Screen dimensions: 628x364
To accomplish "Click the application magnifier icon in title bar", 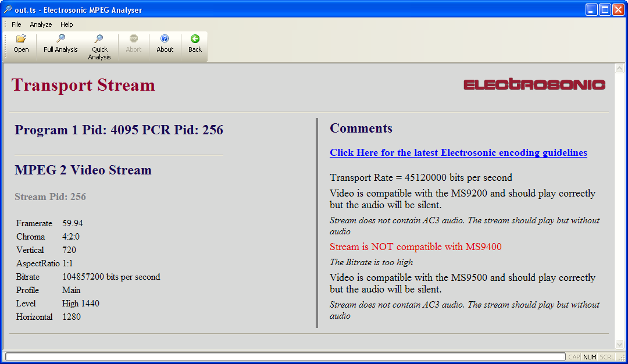I will pyautogui.click(x=8, y=9).
